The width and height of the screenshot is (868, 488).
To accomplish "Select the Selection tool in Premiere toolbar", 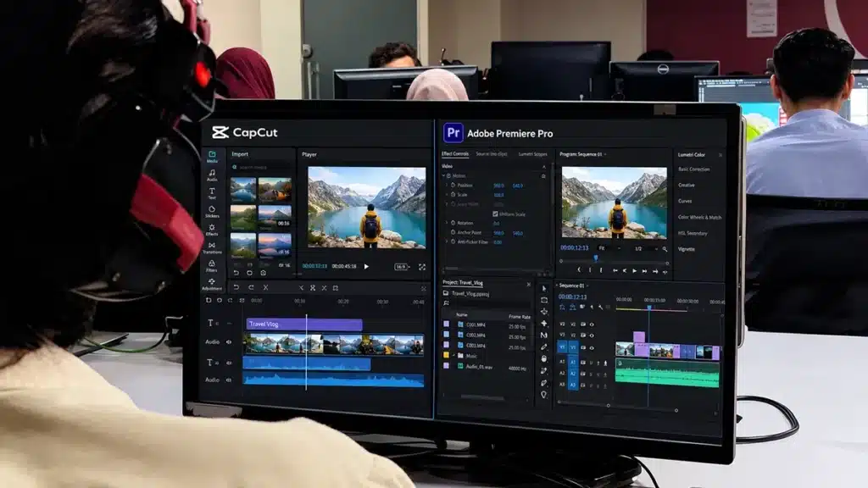I will coord(544,288).
